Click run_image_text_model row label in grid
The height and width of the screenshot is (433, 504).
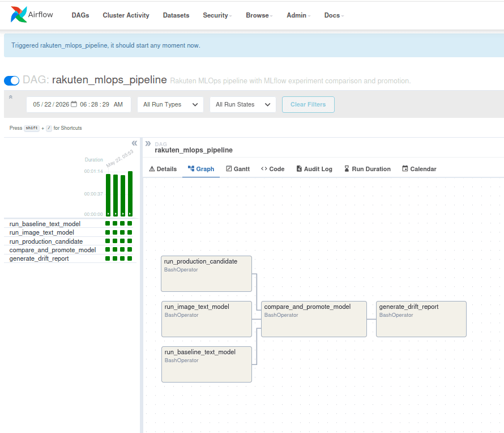click(x=41, y=232)
